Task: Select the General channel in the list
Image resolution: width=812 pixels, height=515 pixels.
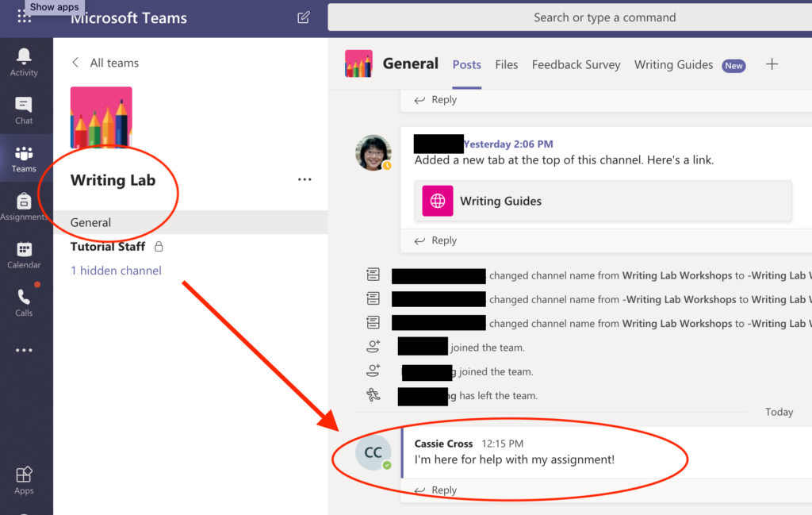Action: [190, 222]
